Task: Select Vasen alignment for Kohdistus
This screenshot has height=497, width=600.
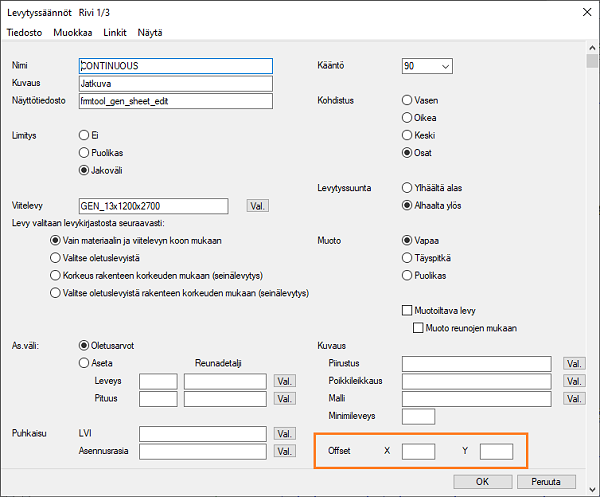Action: point(407,101)
